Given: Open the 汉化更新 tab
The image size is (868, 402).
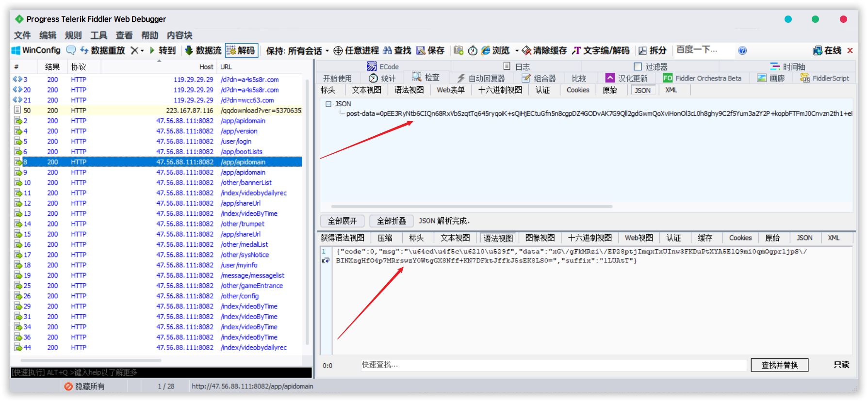Looking at the screenshot, I should pos(626,78).
